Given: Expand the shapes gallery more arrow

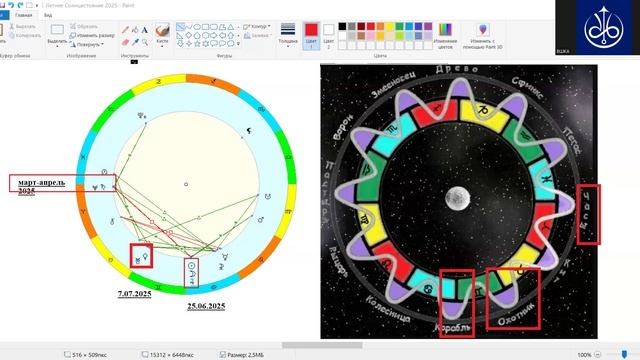Looking at the screenshot, I should click(x=238, y=44).
